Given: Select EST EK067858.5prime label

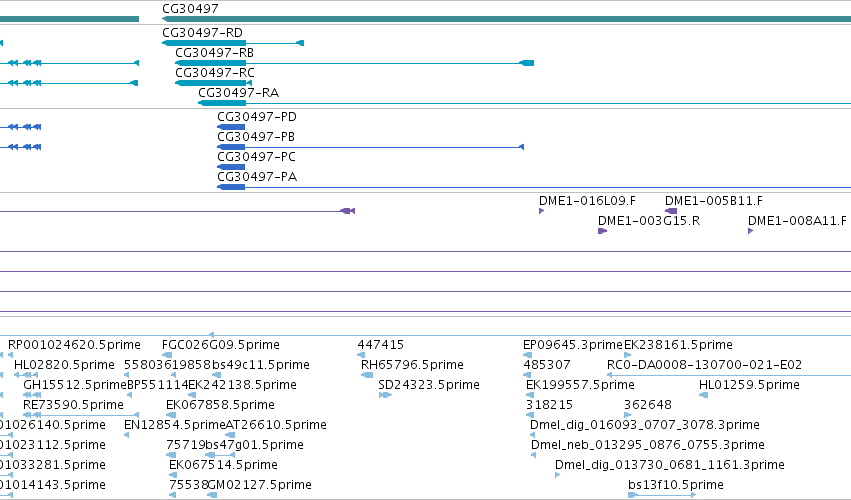Looking at the screenshot, I should 220,405.
